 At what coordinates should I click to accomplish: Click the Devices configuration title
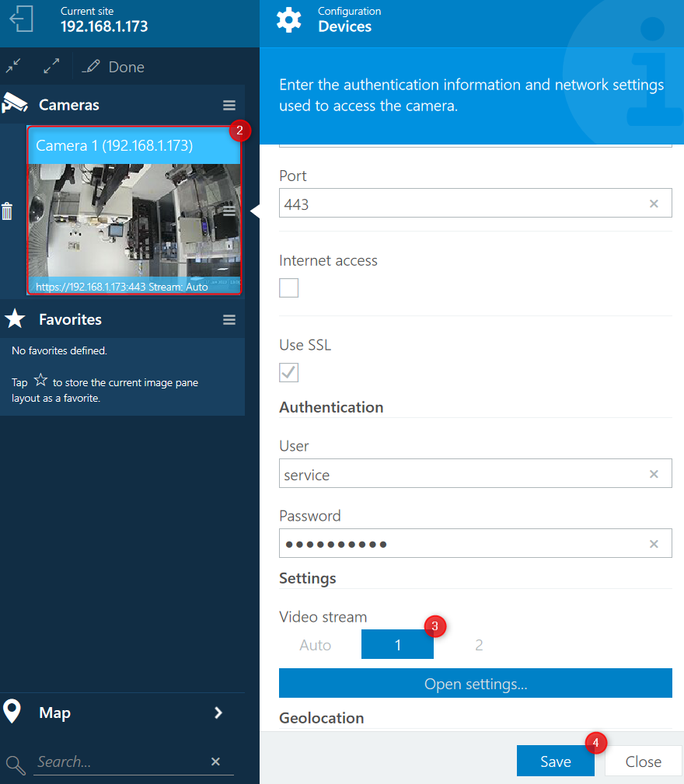click(x=344, y=26)
